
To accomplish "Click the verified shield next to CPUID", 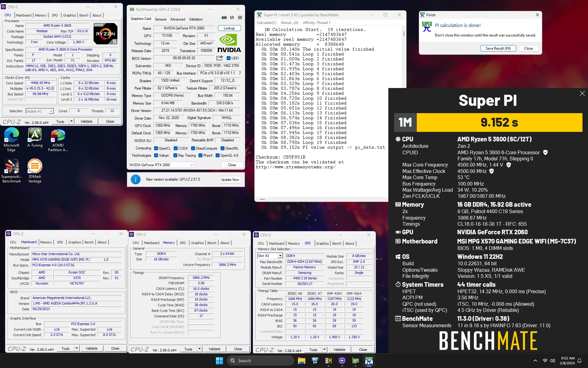I will [x=545, y=152].
